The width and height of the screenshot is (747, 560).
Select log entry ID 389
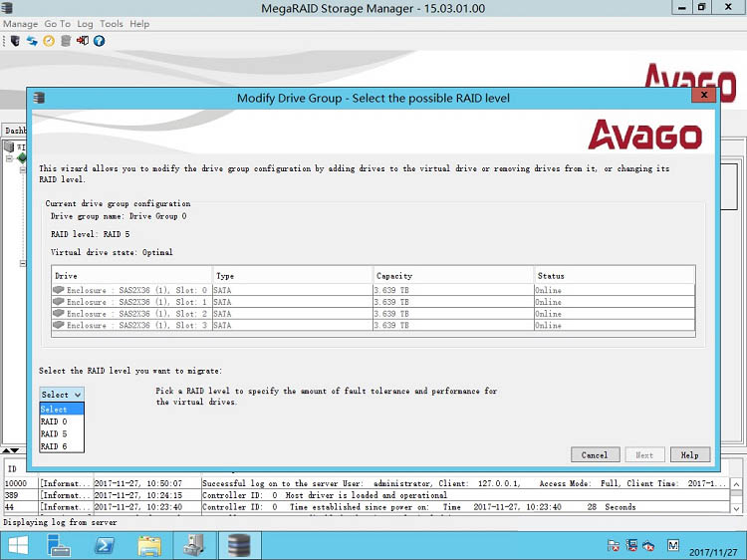point(367,495)
